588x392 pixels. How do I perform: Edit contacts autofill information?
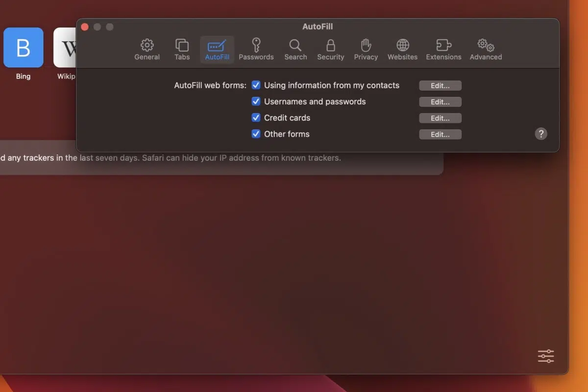(x=440, y=85)
